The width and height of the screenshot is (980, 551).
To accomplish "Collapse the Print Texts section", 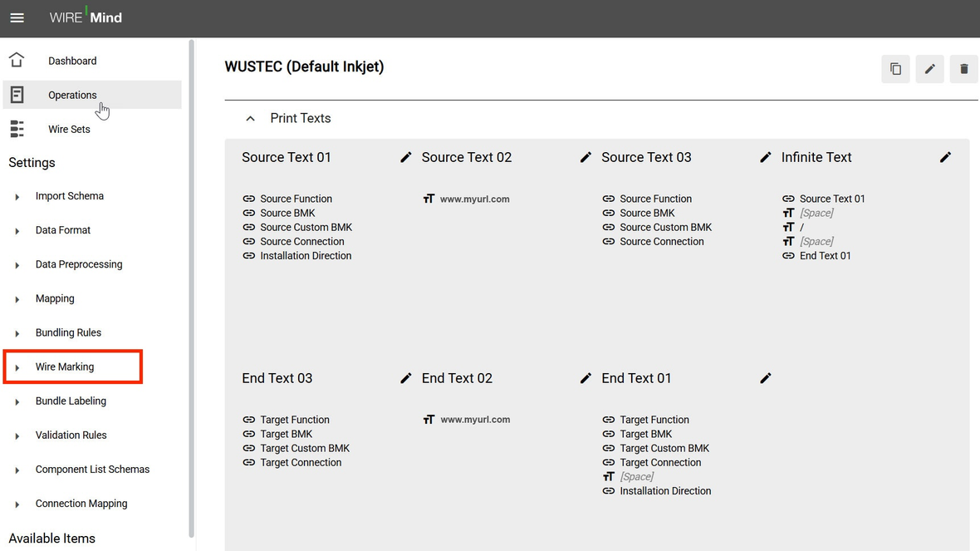I will pyautogui.click(x=250, y=118).
